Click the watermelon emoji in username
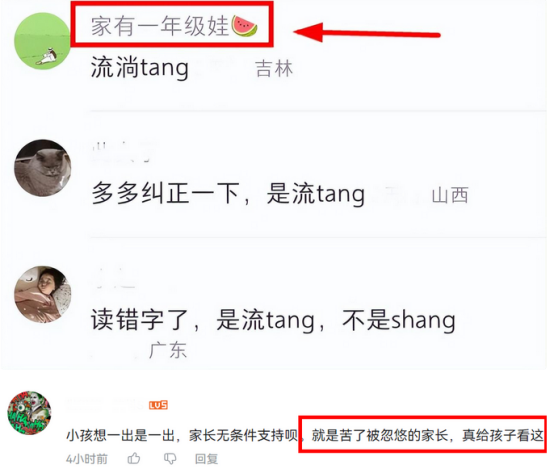The image size is (554, 473). click(x=244, y=26)
